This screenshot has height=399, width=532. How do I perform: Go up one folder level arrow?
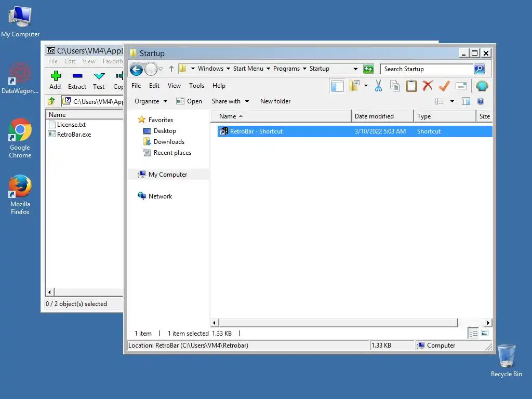(x=171, y=69)
